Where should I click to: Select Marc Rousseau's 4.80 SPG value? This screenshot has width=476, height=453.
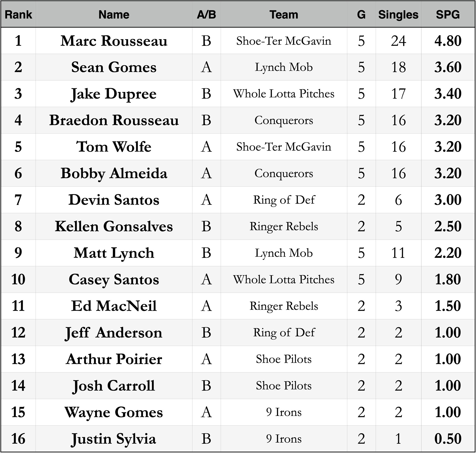[x=448, y=41]
